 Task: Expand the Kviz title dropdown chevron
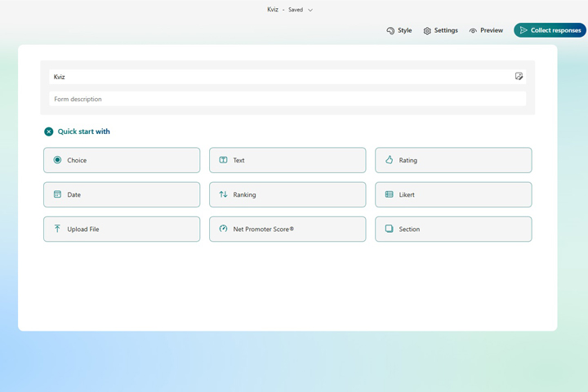[x=310, y=11]
